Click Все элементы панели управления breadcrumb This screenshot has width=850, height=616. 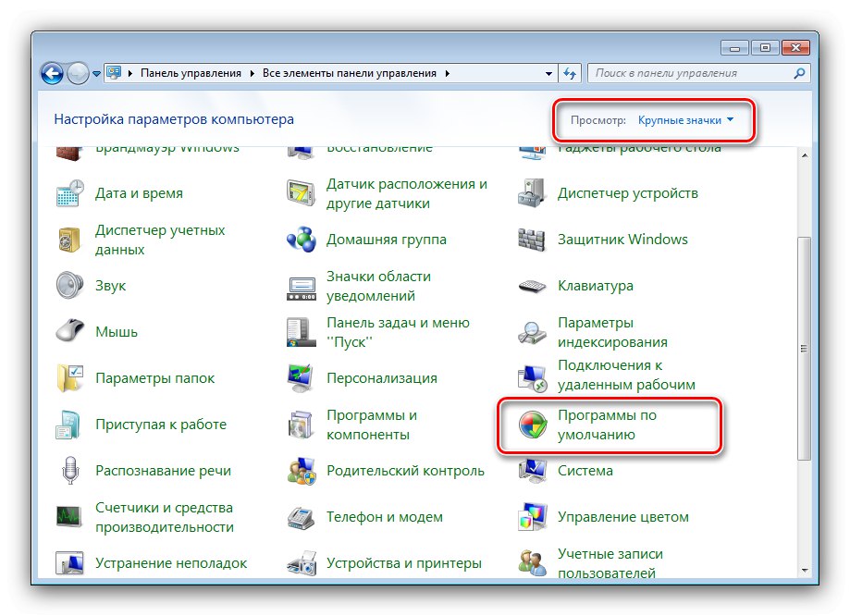[350, 73]
